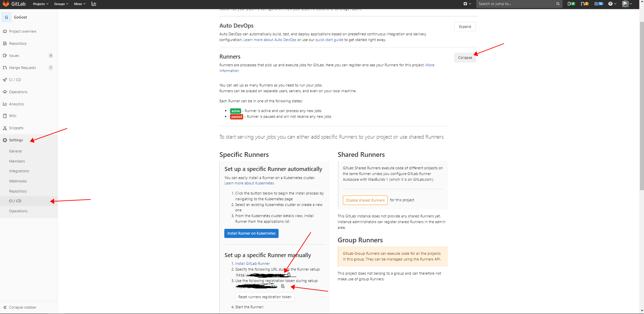Expand the Auto DevOps section
Image resolution: width=644 pixels, height=314 pixels.
465,27
